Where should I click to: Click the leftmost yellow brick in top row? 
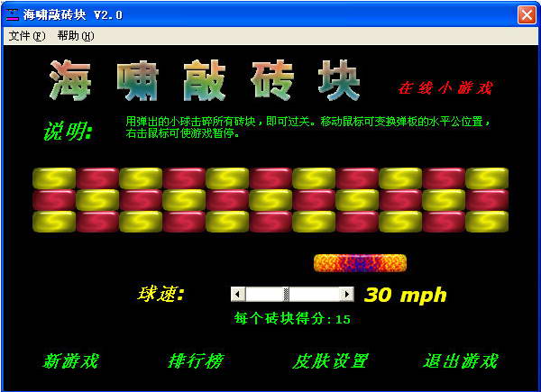[x=54, y=178]
